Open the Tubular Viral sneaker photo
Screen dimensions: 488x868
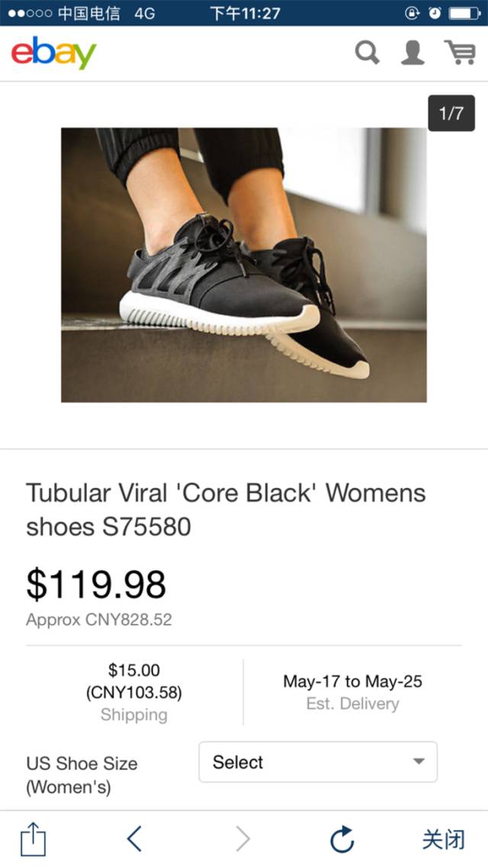244,265
